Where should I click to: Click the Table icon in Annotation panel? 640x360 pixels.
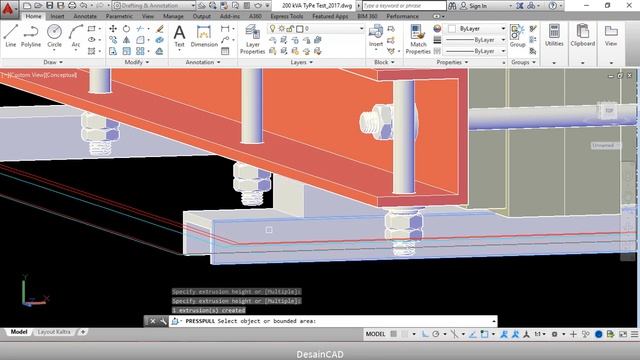tap(225, 51)
